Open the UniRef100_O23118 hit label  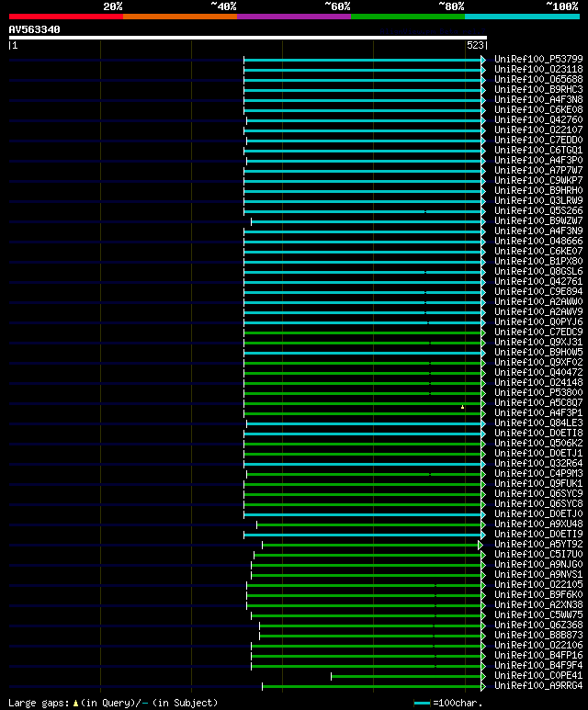(x=538, y=69)
